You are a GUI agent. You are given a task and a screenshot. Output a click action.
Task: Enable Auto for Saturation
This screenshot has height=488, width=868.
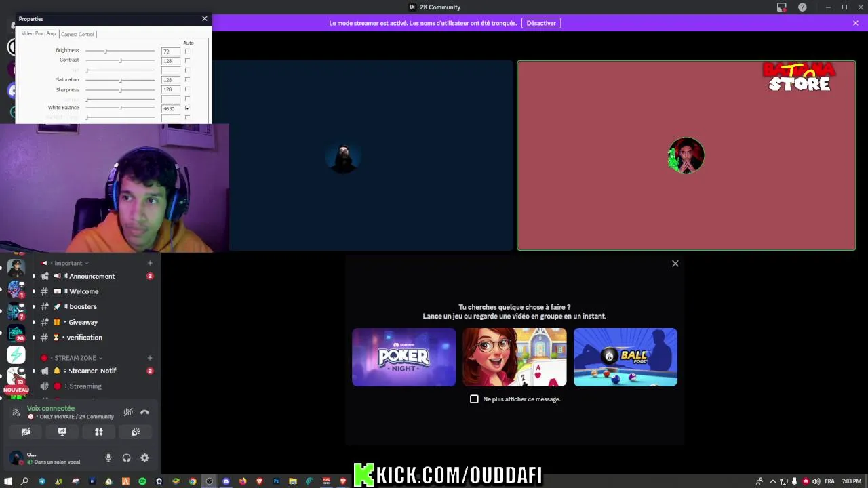click(x=187, y=80)
